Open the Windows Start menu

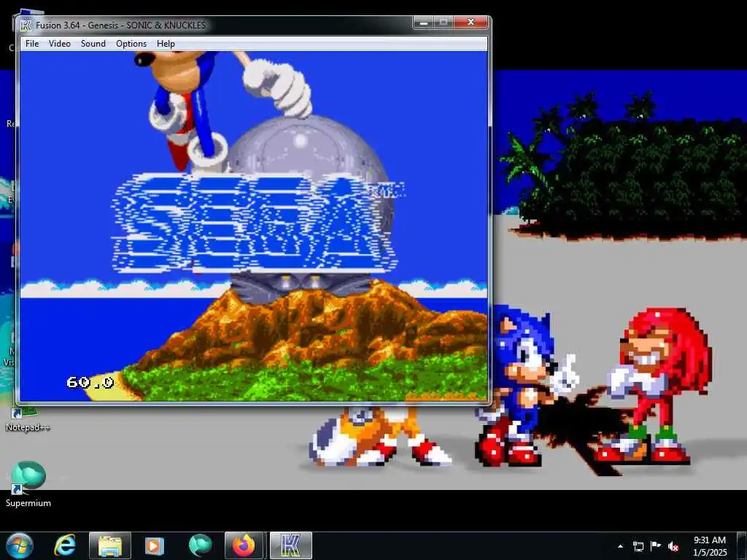tap(20, 545)
